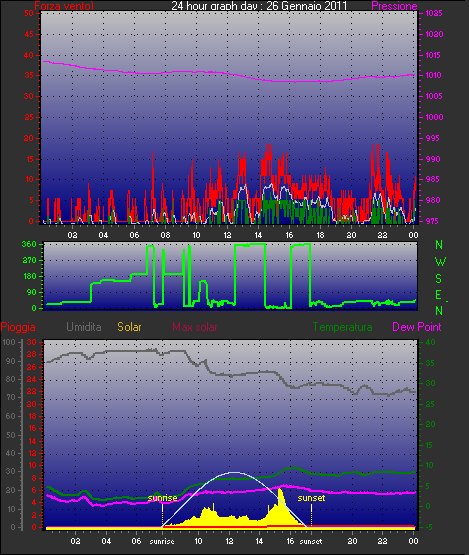
Task: Click the 360 degree wind direction label
Action: [x=29, y=244]
